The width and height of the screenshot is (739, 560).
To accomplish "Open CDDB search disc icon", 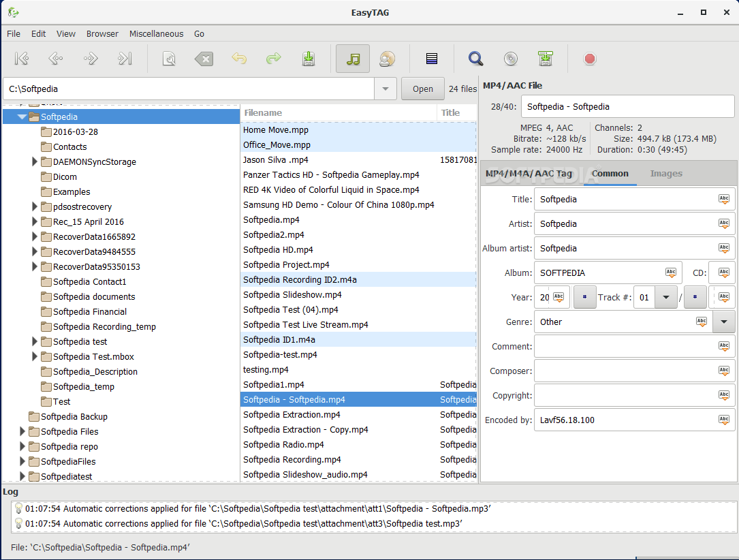I will coord(510,59).
